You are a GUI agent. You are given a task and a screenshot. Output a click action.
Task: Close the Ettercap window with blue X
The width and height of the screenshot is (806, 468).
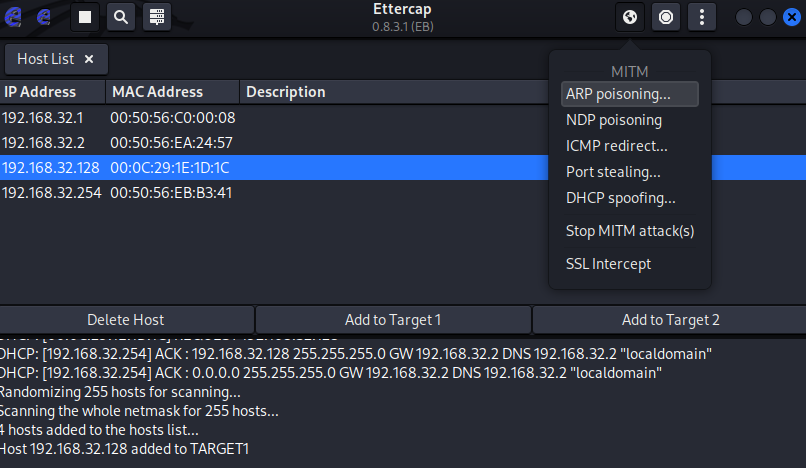[792, 17]
